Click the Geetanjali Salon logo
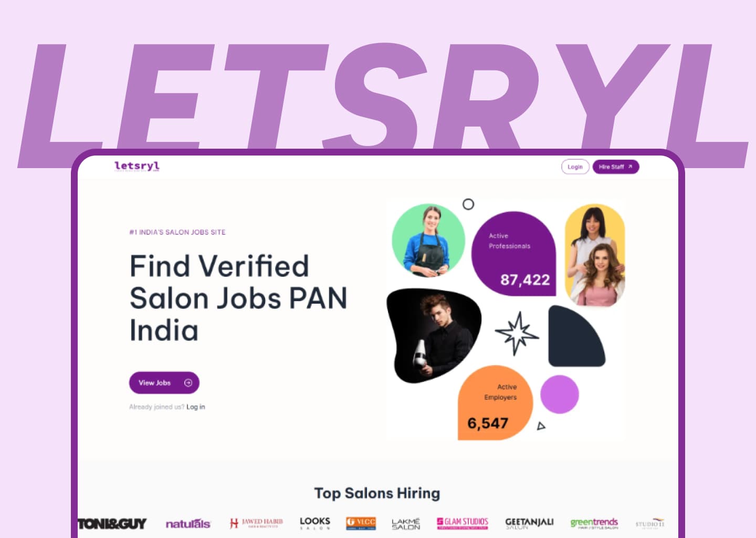The width and height of the screenshot is (756, 538). point(529,523)
